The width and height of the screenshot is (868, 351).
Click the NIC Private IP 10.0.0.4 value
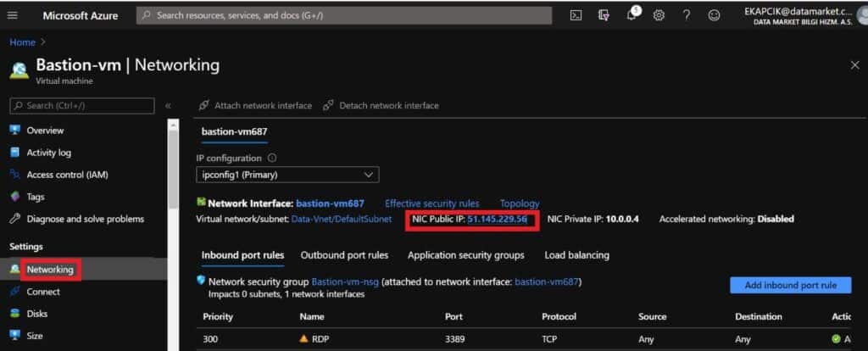click(x=622, y=220)
